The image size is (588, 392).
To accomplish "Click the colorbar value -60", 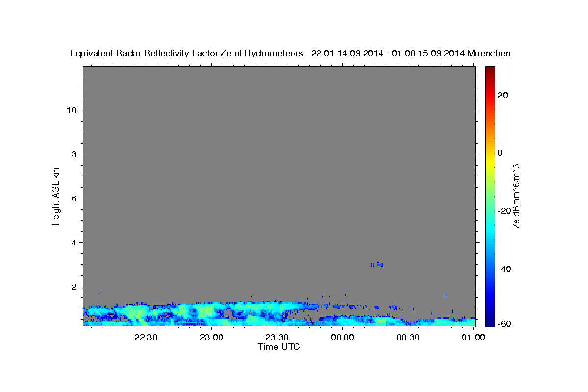I will (503, 324).
